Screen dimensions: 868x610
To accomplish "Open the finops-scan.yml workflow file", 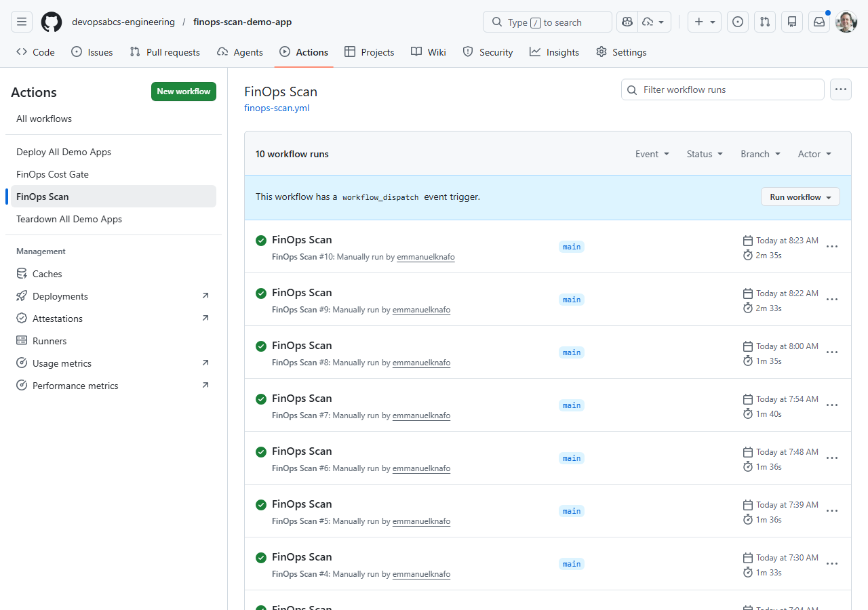I will pos(276,107).
